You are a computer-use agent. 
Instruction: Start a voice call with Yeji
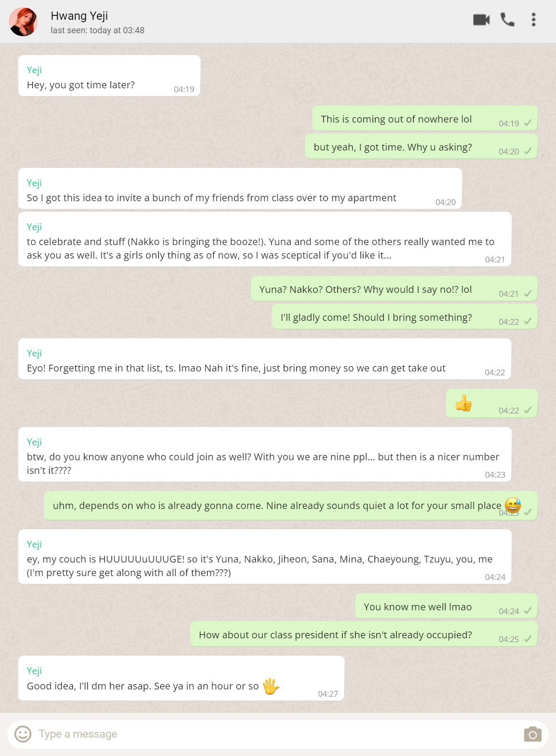(507, 20)
